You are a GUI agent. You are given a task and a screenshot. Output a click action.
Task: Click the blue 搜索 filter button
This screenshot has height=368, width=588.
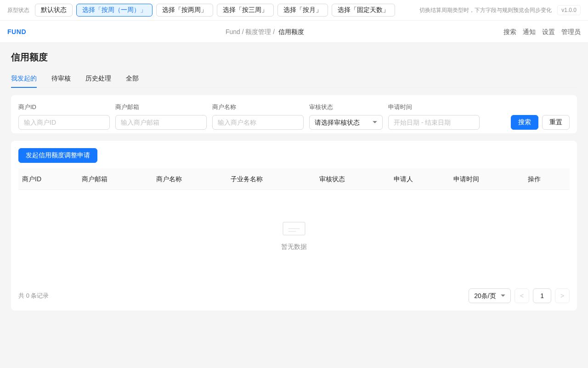tap(525, 122)
